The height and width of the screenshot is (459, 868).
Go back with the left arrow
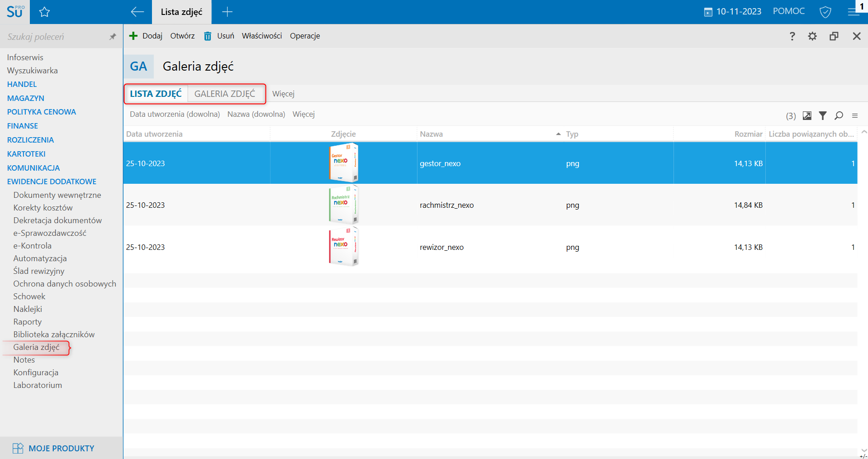[x=137, y=12]
